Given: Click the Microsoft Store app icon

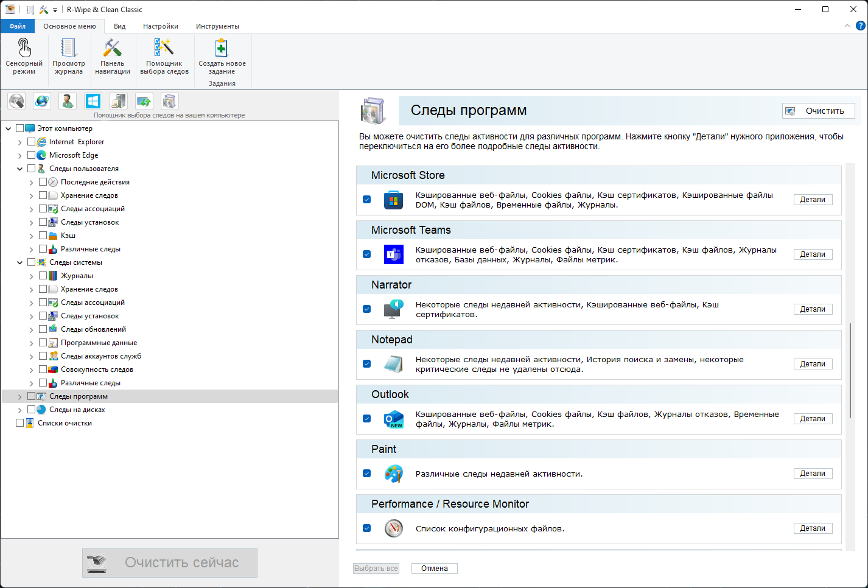Looking at the screenshot, I should coord(394,200).
